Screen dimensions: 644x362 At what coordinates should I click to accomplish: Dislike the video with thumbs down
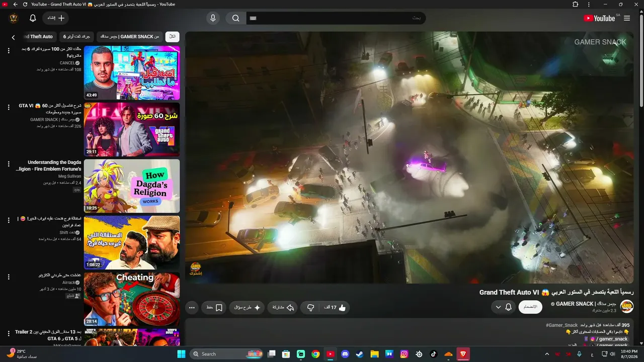[310, 308]
